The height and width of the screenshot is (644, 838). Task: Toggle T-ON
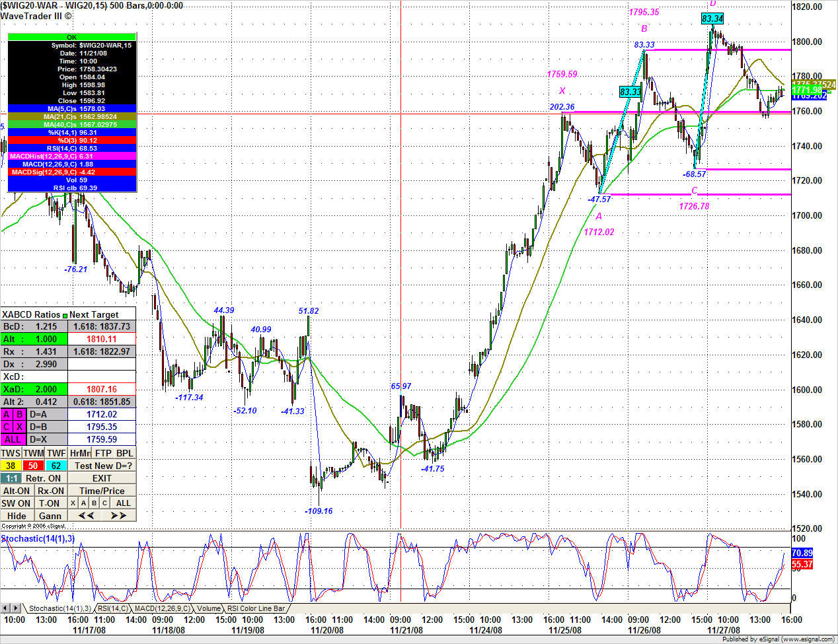pos(51,503)
